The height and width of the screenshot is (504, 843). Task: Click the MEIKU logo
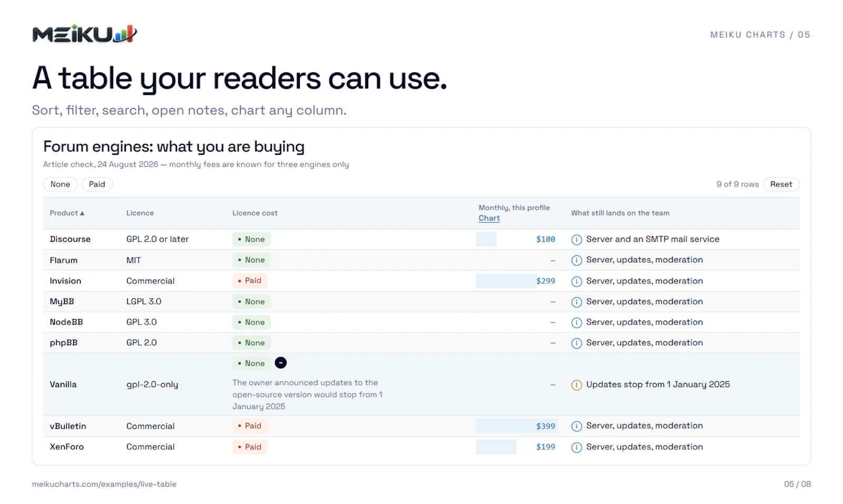click(84, 34)
